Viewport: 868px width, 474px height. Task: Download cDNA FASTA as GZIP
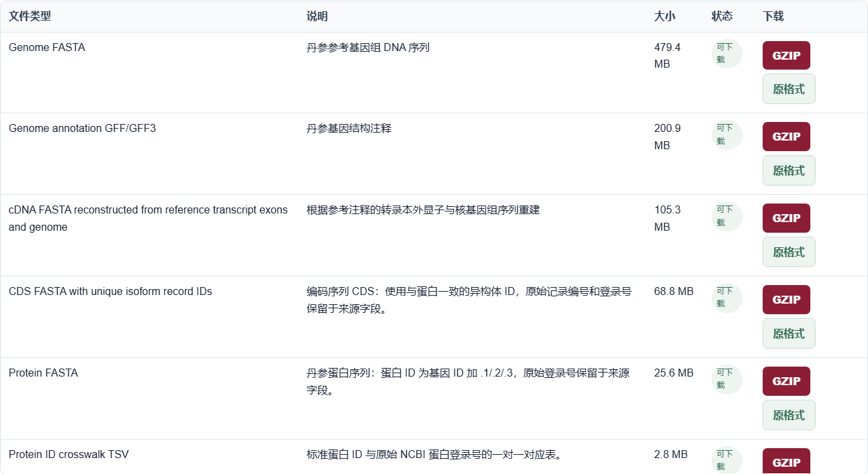[x=787, y=218]
